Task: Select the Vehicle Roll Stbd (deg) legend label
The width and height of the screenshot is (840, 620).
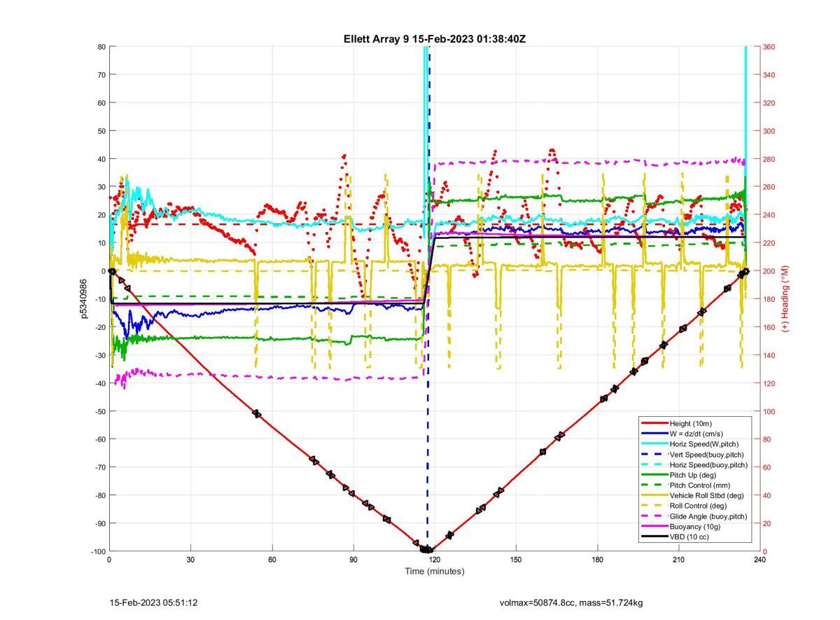Action: [707, 495]
